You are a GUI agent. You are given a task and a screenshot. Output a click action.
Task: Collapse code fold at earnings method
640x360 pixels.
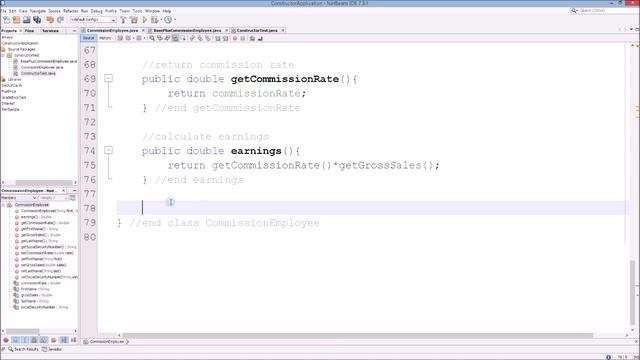click(108, 150)
